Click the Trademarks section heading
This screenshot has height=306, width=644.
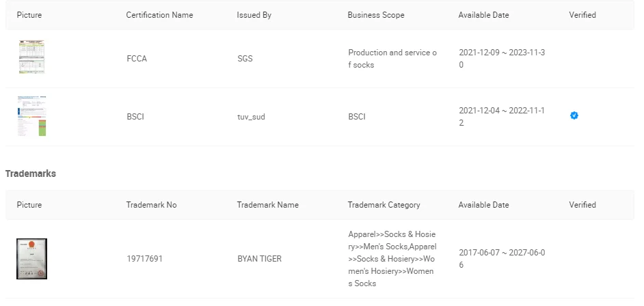pos(31,173)
